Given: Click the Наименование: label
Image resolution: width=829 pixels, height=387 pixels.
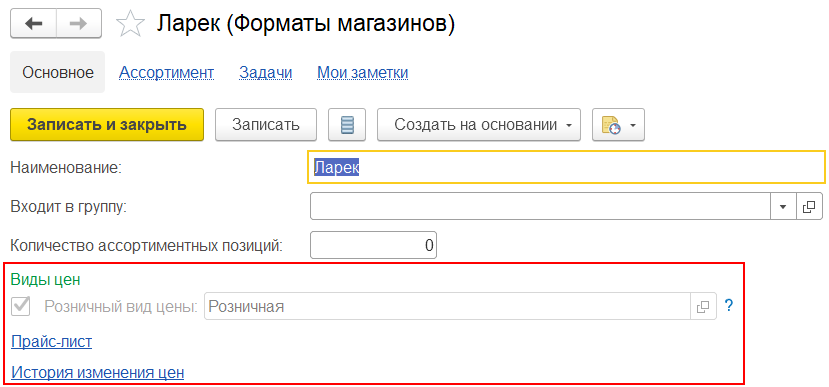Looking at the screenshot, I should pyautogui.click(x=67, y=168).
